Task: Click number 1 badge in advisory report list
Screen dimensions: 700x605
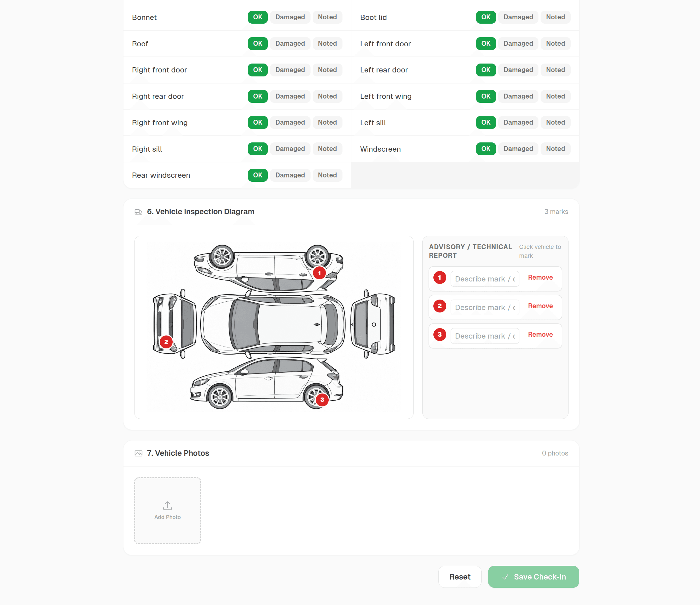Action: click(x=440, y=277)
